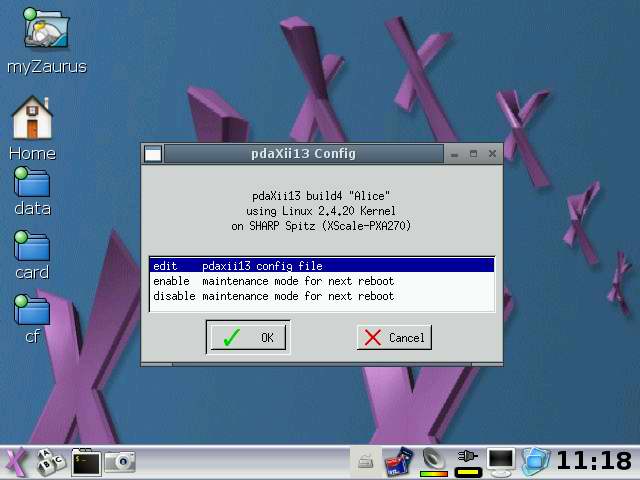Select 'edit pdaxii13 config file' option
The image size is (640, 480).
321,266
